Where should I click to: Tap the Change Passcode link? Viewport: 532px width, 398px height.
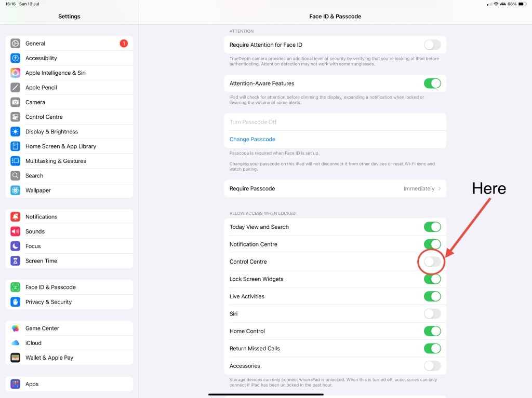252,140
